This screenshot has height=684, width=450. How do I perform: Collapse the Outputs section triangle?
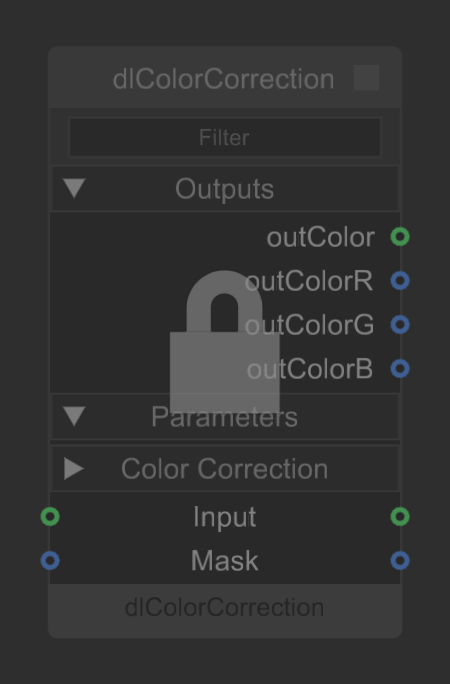point(74,188)
